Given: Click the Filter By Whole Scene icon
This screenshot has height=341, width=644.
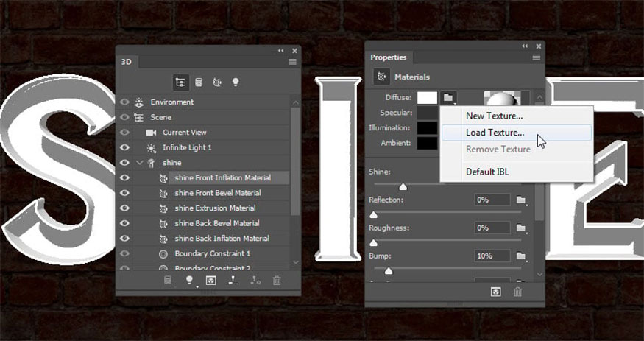Looking at the screenshot, I should tap(180, 82).
